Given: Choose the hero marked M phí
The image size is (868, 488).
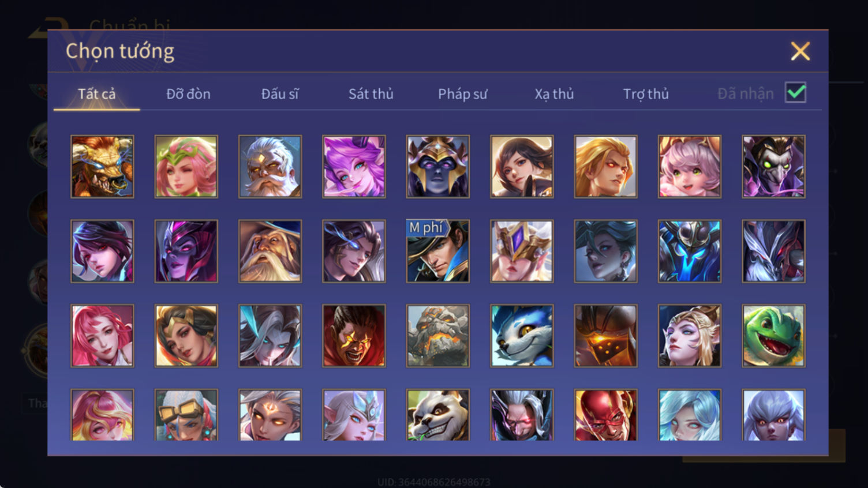Looking at the screenshot, I should (x=438, y=251).
